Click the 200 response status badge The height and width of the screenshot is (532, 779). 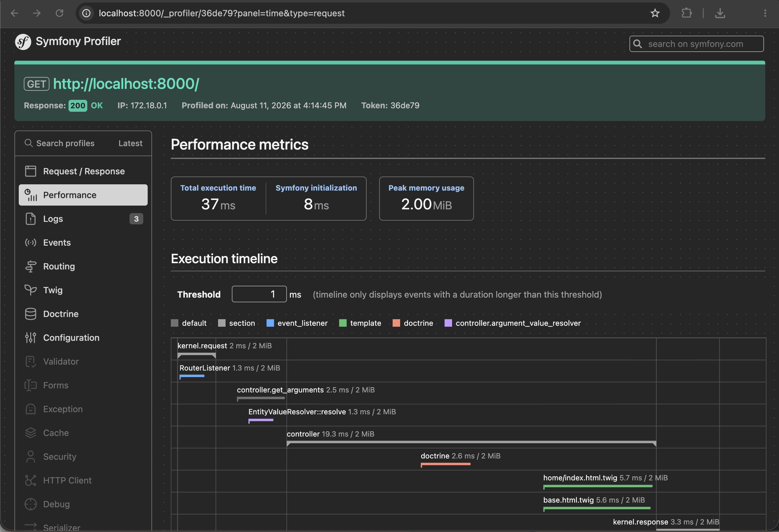[78, 105]
